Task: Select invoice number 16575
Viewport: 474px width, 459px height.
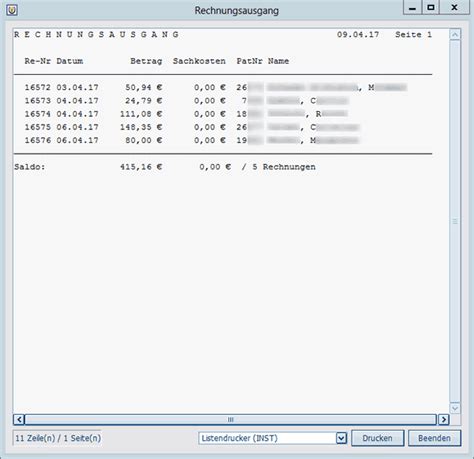Action: pyautogui.click(x=37, y=127)
